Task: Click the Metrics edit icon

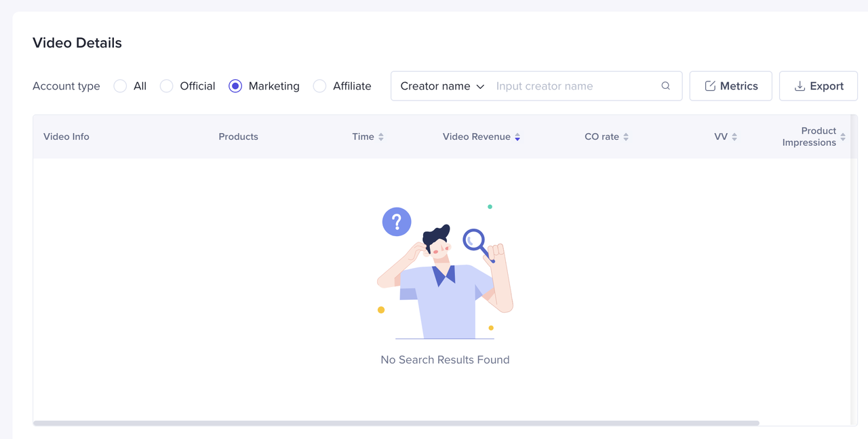Action: click(x=710, y=86)
